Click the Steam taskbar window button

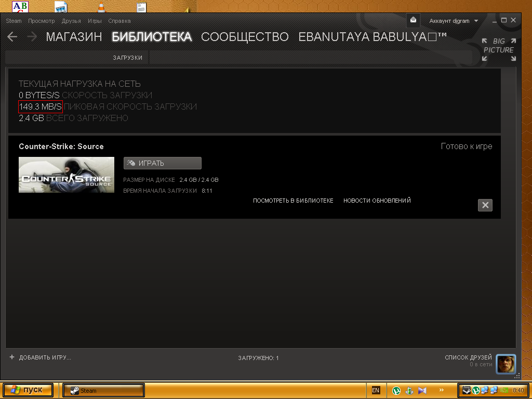[103, 390]
